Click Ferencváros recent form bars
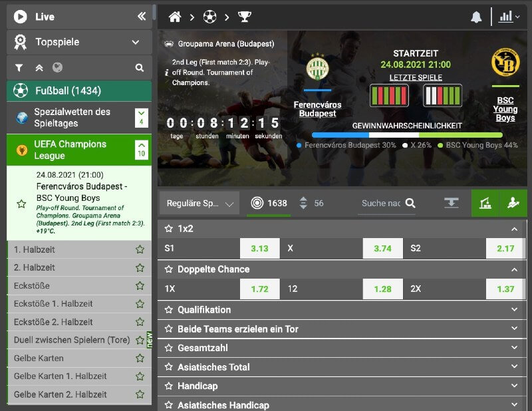 coord(389,95)
